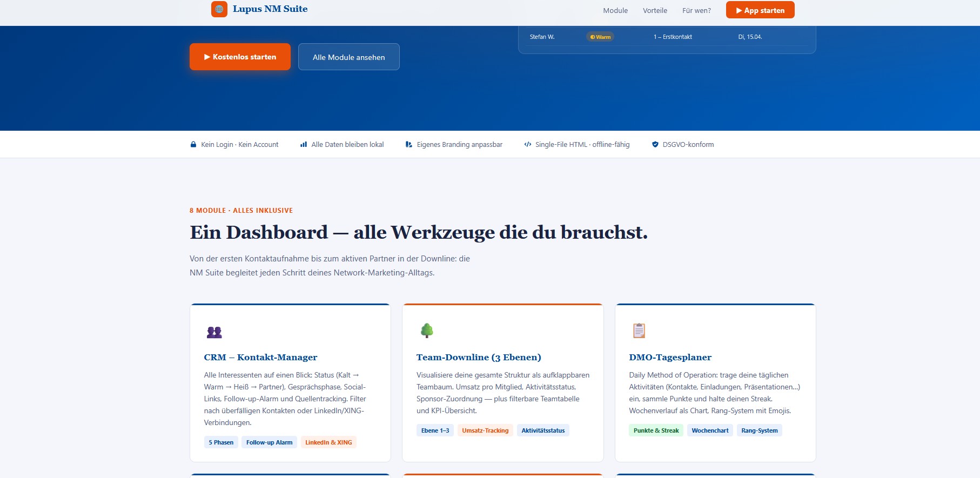Click the Punkte & Streak tag
980x478 pixels.
[x=656, y=430]
